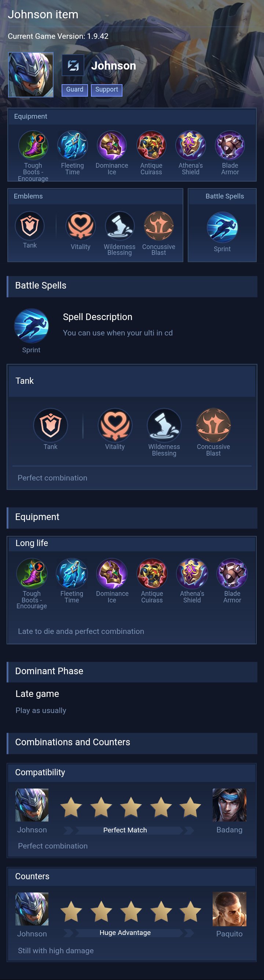This screenshot has height=980, width=264.
Task: Select Concussive Blast talent in Tank section
Action: [213, 425]
